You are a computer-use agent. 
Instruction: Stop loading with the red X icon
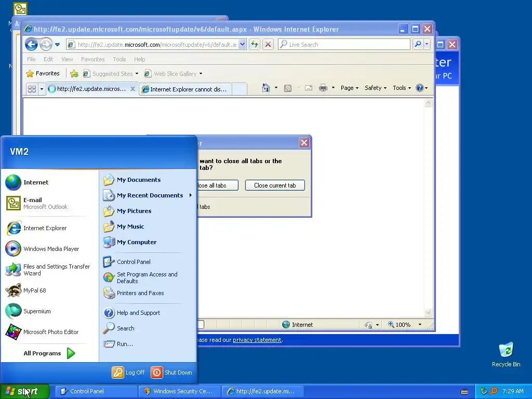268,45
